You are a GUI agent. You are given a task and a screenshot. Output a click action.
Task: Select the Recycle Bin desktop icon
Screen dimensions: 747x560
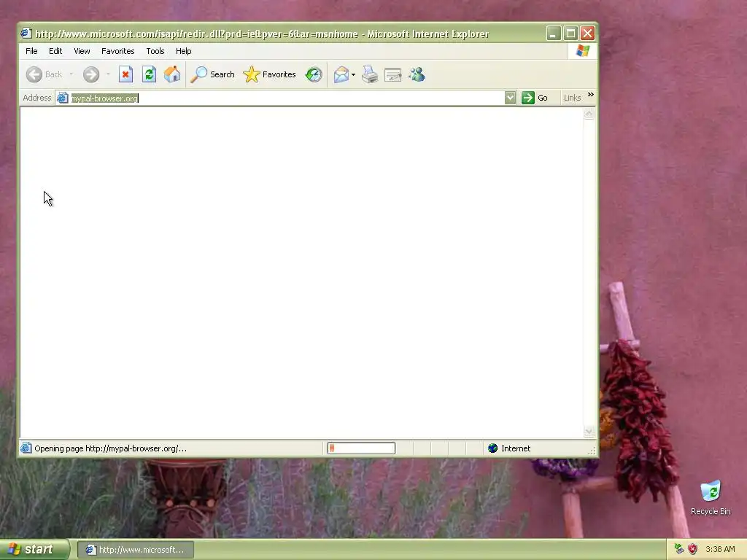711,498
